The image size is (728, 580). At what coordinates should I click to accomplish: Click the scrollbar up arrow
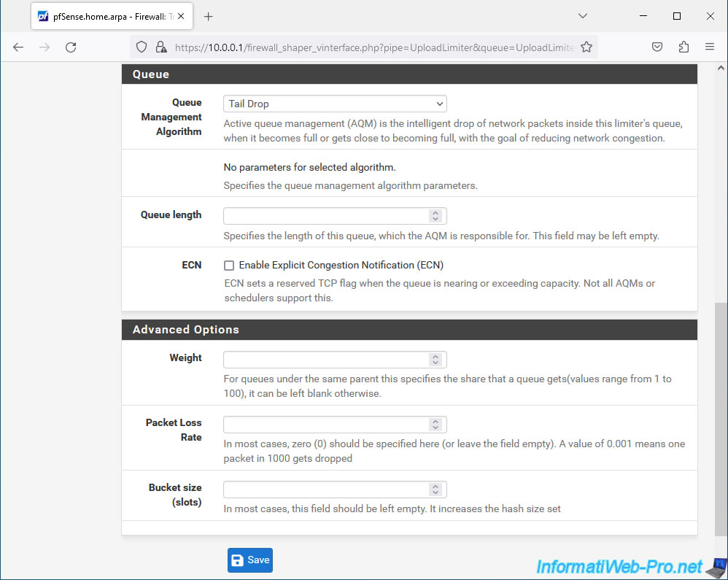[x=721, y=68]
